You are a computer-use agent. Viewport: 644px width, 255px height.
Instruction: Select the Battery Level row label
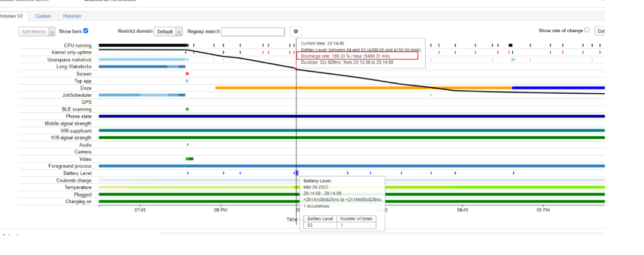pyautogui.click(x=78, y=173)
